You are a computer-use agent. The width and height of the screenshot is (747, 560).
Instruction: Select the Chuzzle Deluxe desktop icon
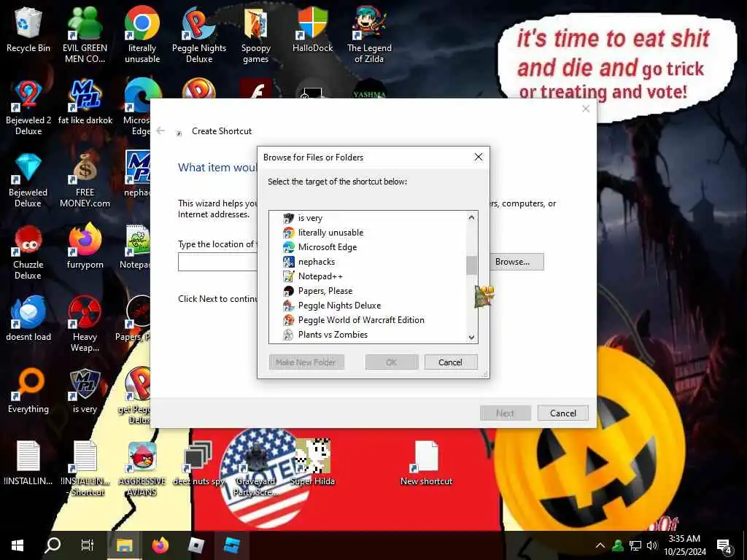pos(28,252)
